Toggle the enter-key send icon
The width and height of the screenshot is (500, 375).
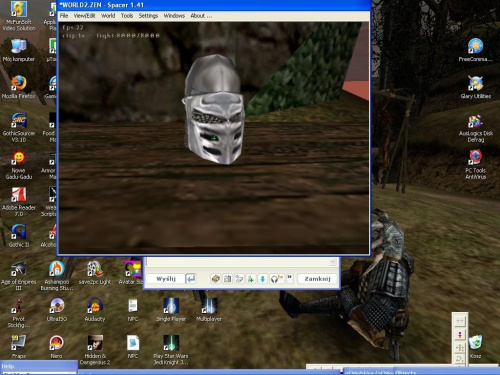191,279
